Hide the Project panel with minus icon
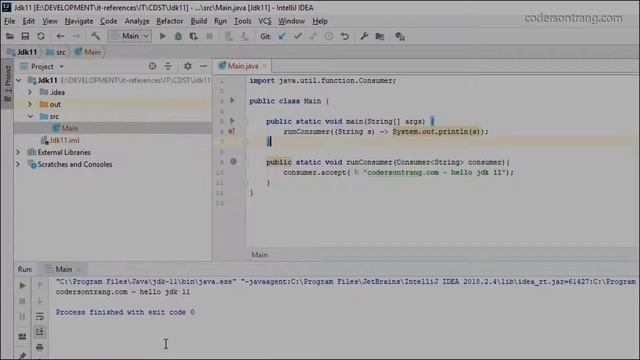 click(x=203, y=66)
